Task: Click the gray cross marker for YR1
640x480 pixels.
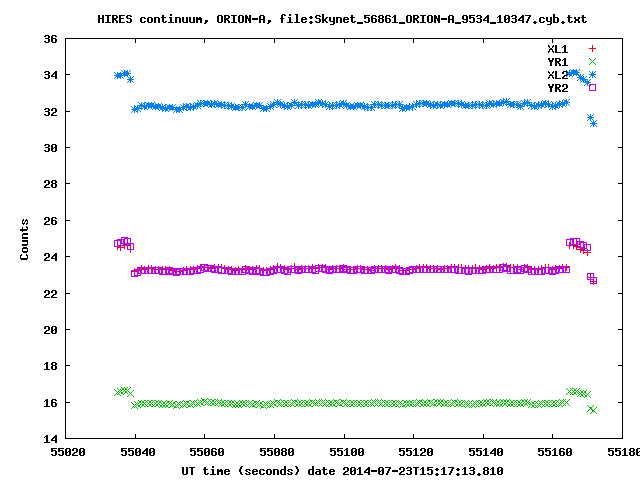Action: click(592, 61)
